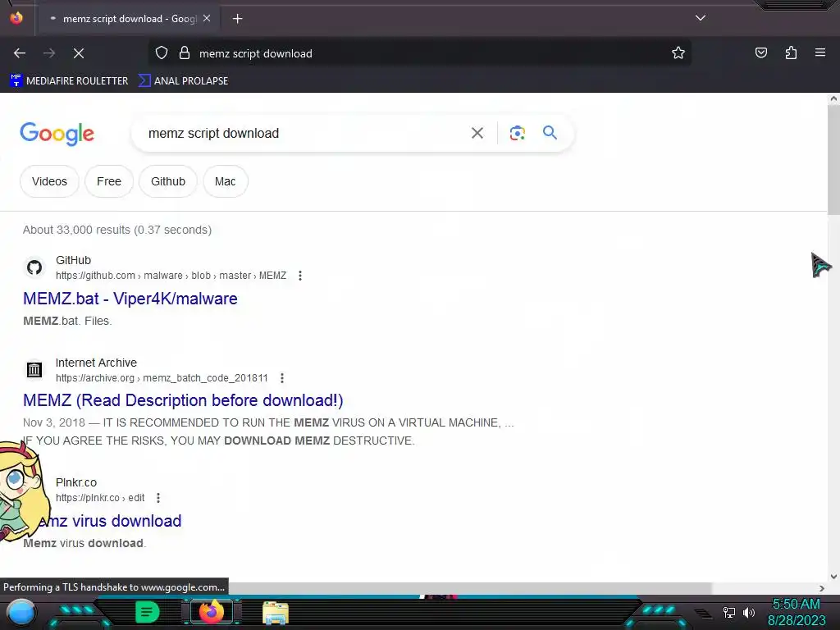840x630 pixels.
Task: Click the scrollbar down arrow
Action: pyautogui.click(x=833, y=577)
